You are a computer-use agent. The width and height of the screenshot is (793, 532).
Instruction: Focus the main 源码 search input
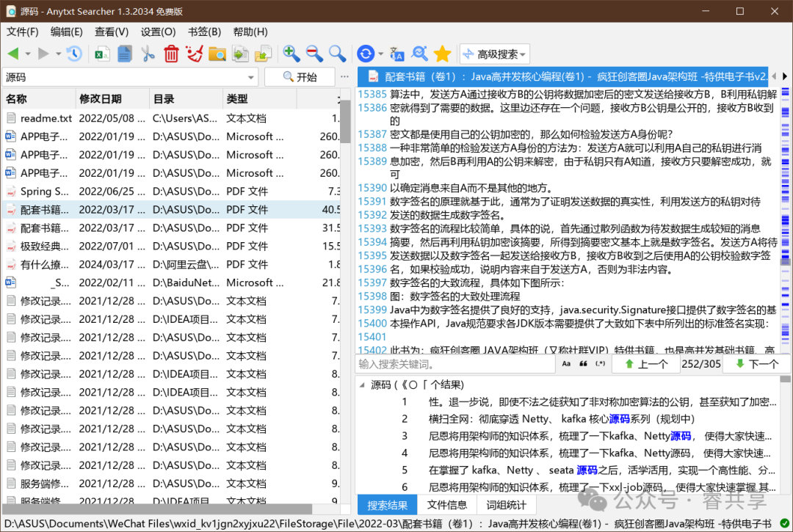[124, 77]
